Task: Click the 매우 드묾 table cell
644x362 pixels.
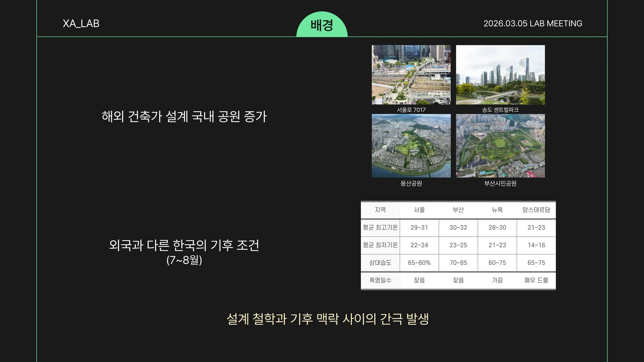Action: coord(536,280)
